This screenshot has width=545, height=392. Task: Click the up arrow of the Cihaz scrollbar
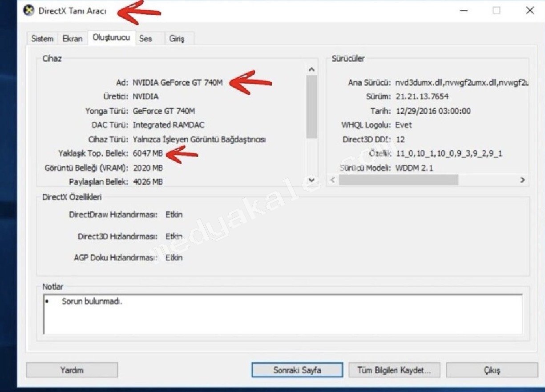(x=311, y=69)
